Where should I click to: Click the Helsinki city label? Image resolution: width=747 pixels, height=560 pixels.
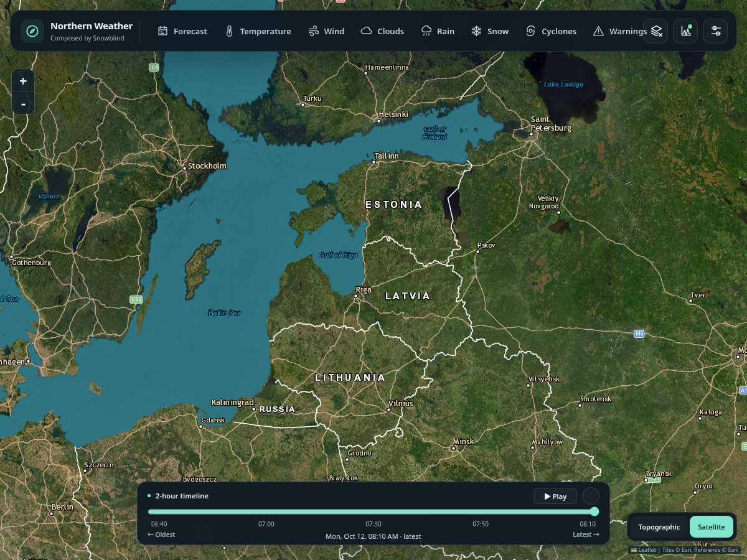[393, 114]
